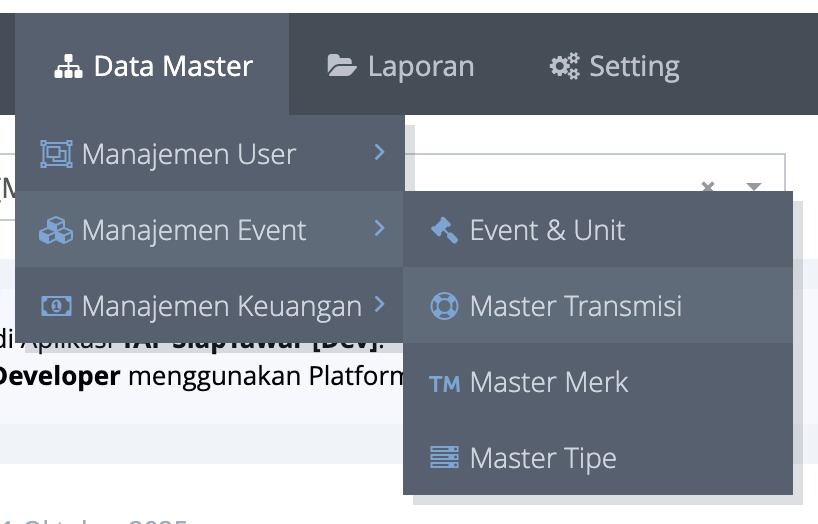Expand the Manajemen User submenu chevron
Screen dimensions: 818x524
point(379,152)
